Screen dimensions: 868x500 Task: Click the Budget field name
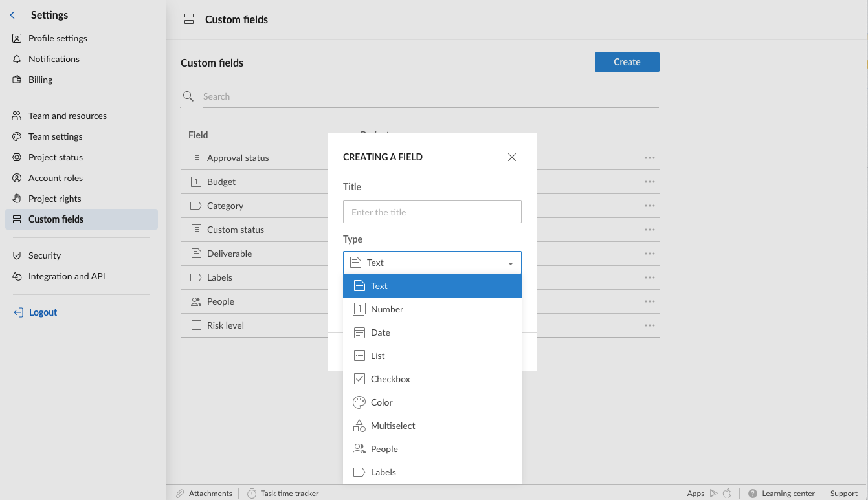221,182
